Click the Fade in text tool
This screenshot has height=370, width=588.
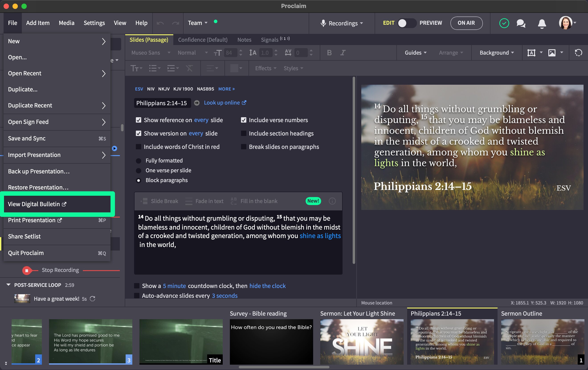pyautogui.click(x=204, y=201)
